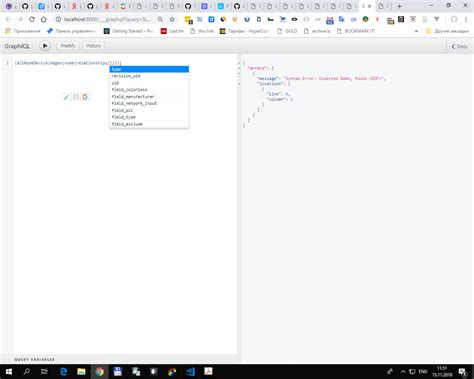Screen dimensions: 474x379
Task: Click the localhost address bar
Action: click(x=107, y=19)
